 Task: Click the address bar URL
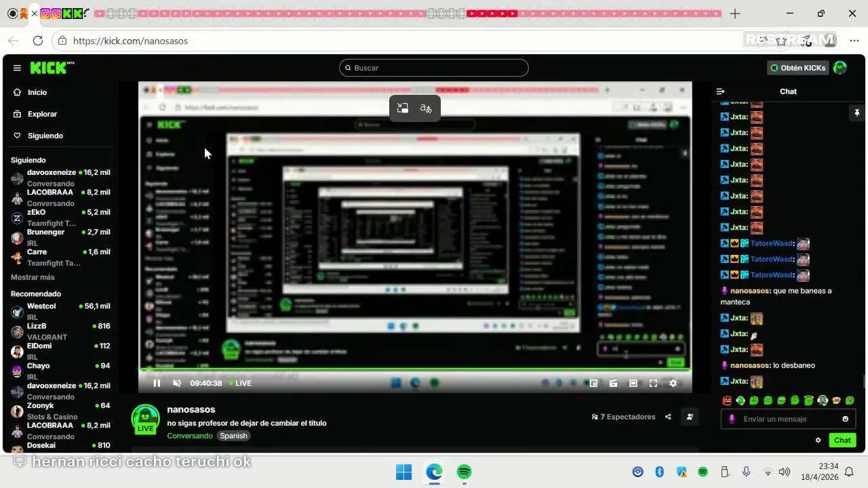pos(130,41)
